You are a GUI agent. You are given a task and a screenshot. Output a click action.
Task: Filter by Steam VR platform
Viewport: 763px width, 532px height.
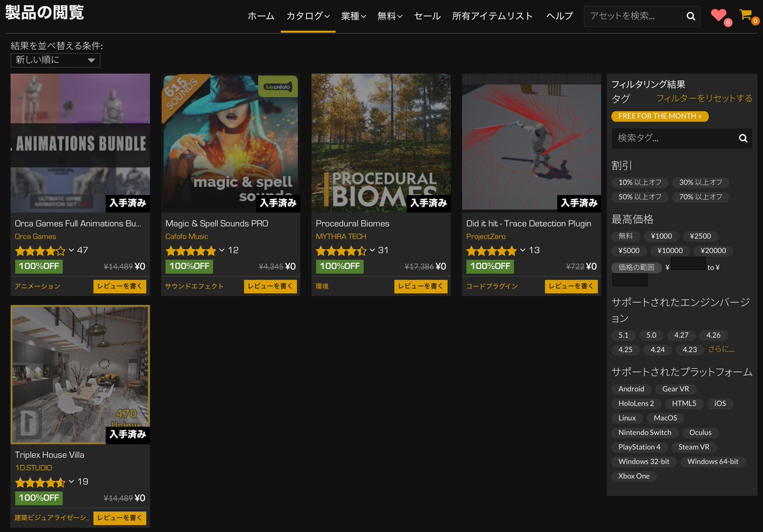pos(694,447)
